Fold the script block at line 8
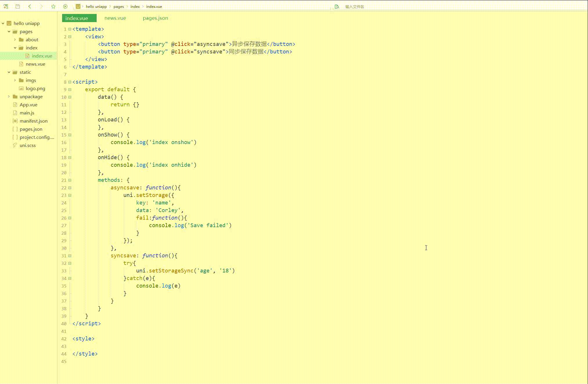 (x=70, y=82)
